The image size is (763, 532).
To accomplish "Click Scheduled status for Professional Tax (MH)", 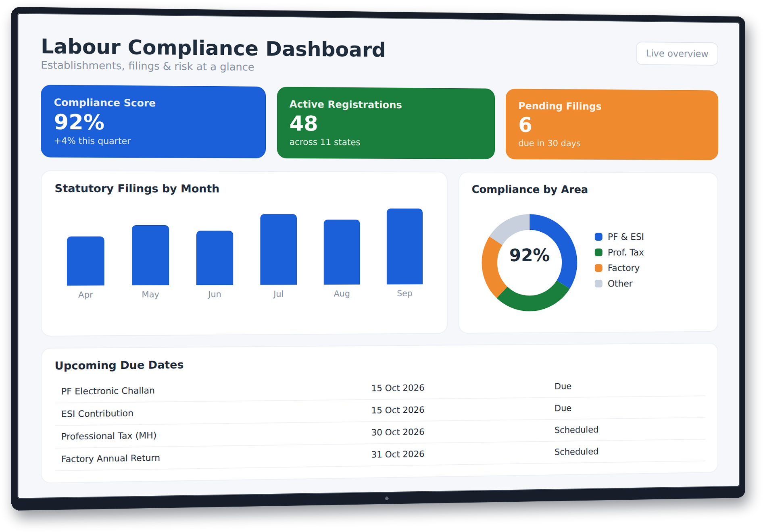I will [x=576, y=430].
